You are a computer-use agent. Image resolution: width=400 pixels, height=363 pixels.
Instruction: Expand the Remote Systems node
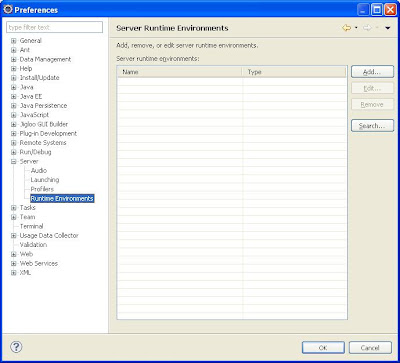(x=14, y=143)
